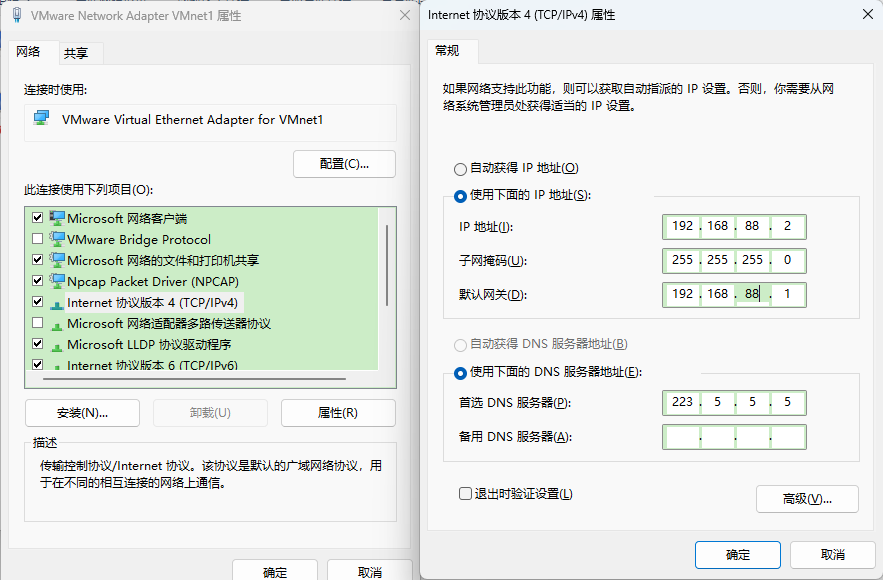
Task: Click the first octet 192 of the IP 地址 field
Action: [682, 226]
